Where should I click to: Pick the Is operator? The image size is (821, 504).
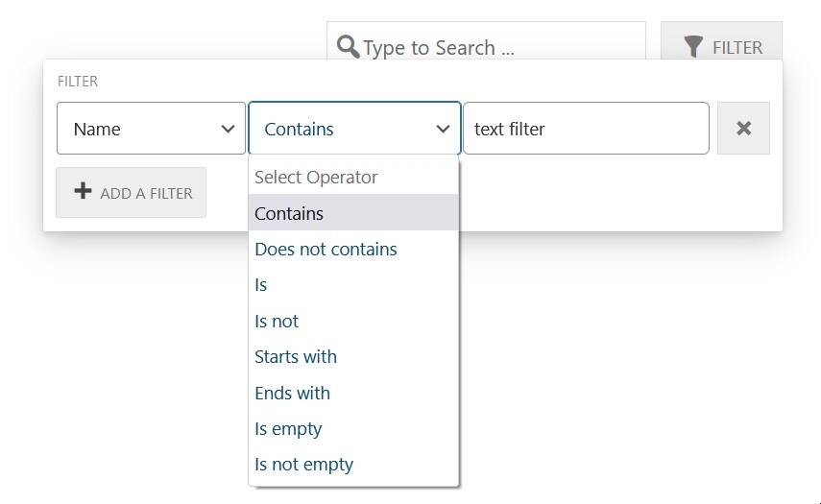coord(353,285)
